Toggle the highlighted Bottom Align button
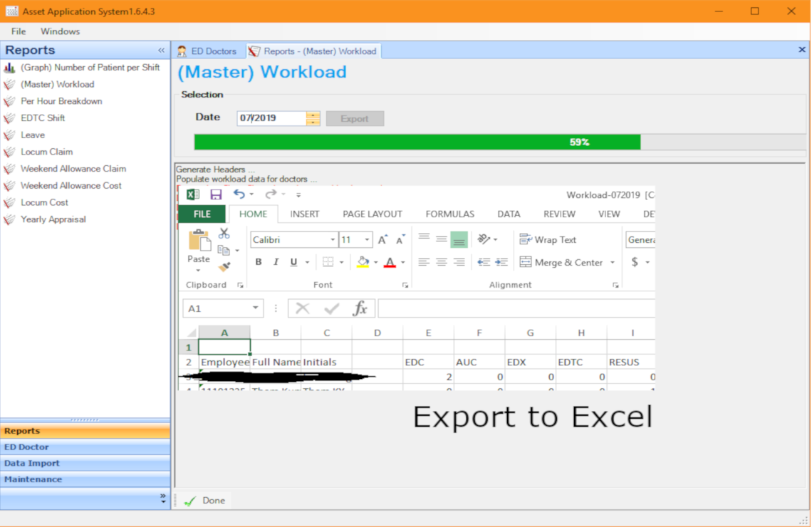This screenshot has height=527, width=812. tap(459, 240)
